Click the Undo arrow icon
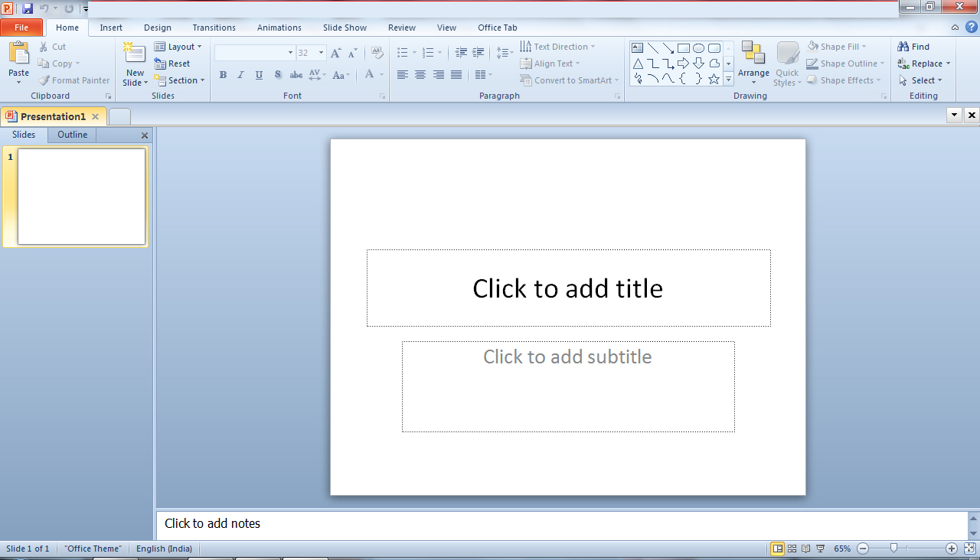 44,8
